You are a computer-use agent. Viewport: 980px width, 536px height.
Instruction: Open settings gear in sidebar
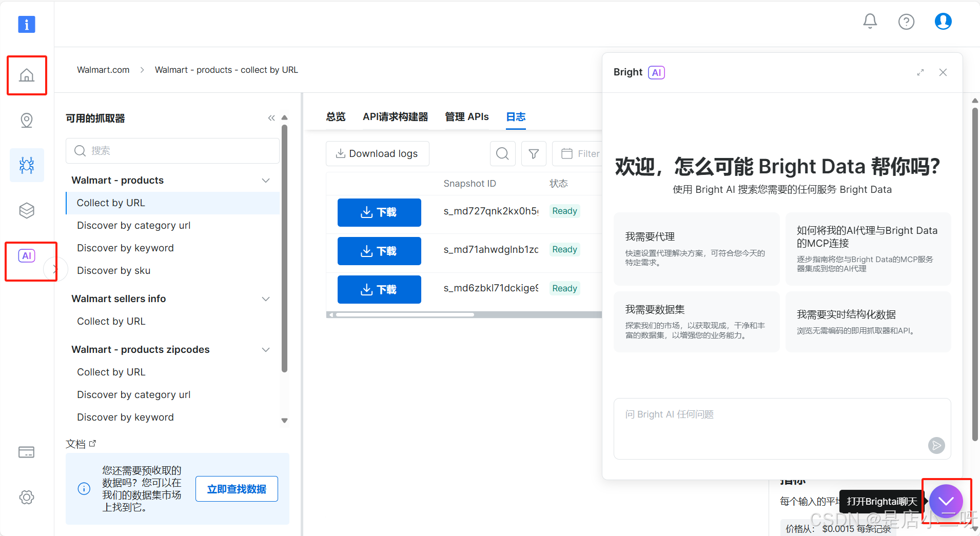27,497
